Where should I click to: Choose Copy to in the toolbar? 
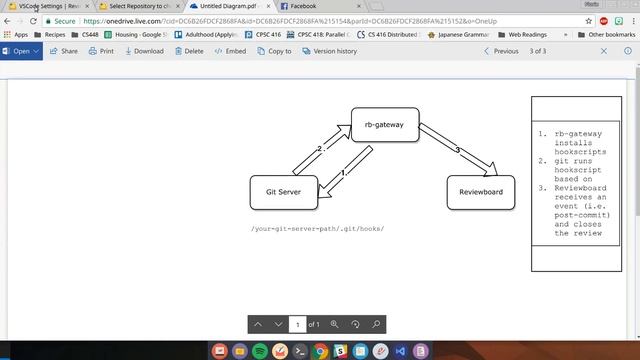274,51
